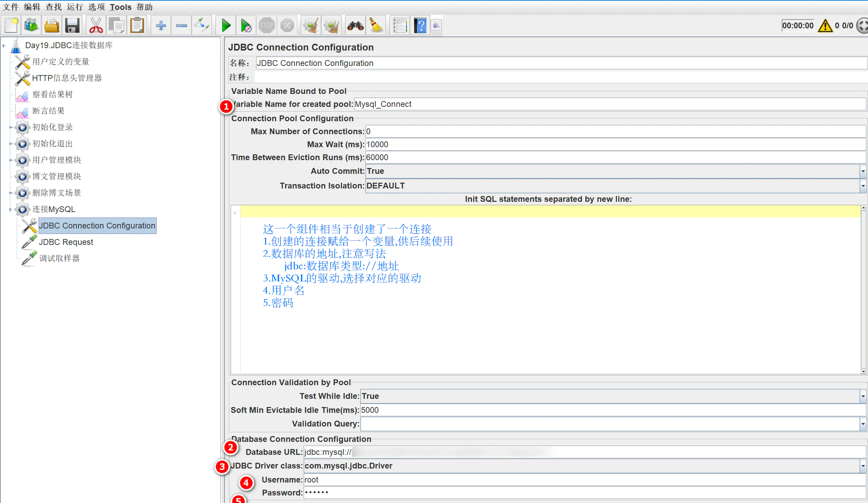Select 断言结果 listener

(x=48, y=111)
